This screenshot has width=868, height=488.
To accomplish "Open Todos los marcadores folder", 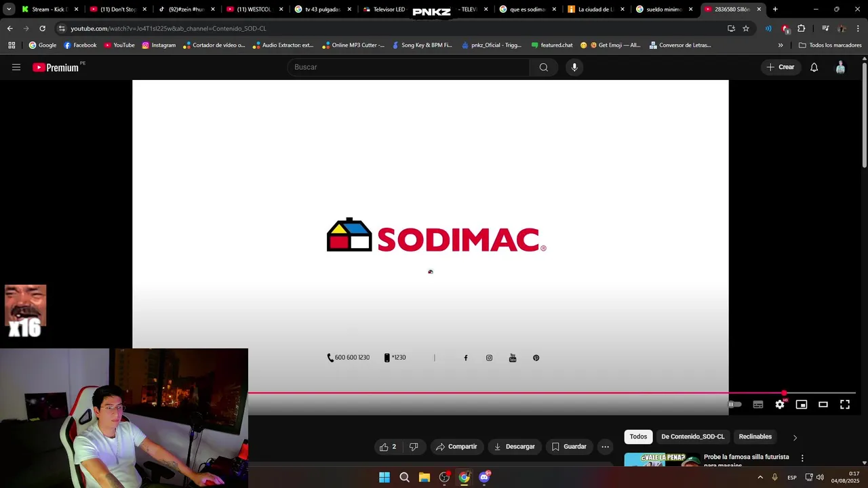I will coord(829,45).
